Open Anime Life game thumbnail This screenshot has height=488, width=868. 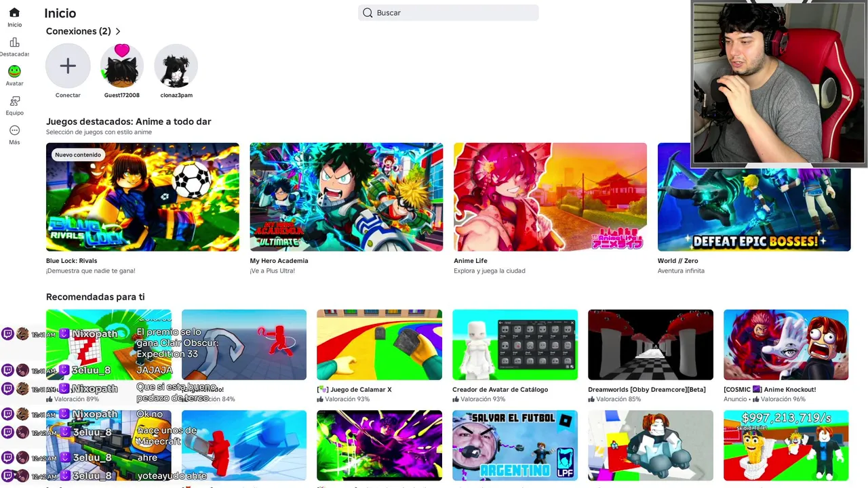pyautogui.click(x=550, y=197)
